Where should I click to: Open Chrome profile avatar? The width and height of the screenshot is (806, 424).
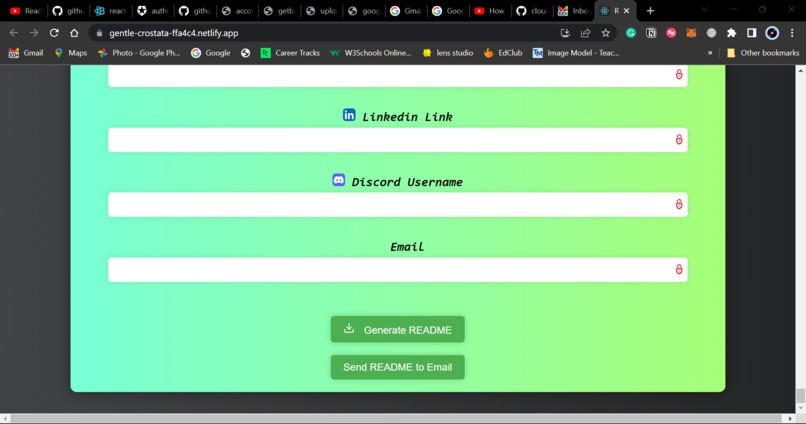click(x=772, y=33)
